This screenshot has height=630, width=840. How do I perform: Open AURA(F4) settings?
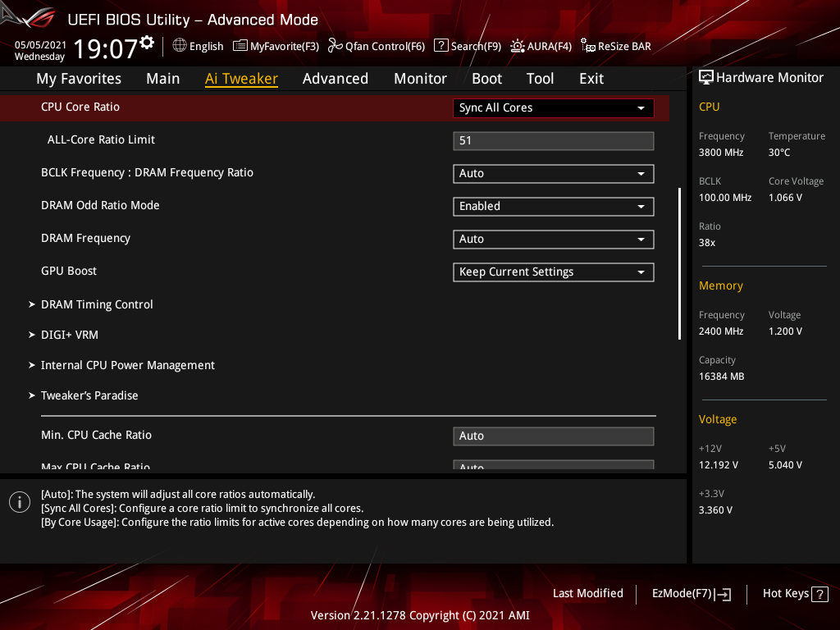[x=541, y=46]
